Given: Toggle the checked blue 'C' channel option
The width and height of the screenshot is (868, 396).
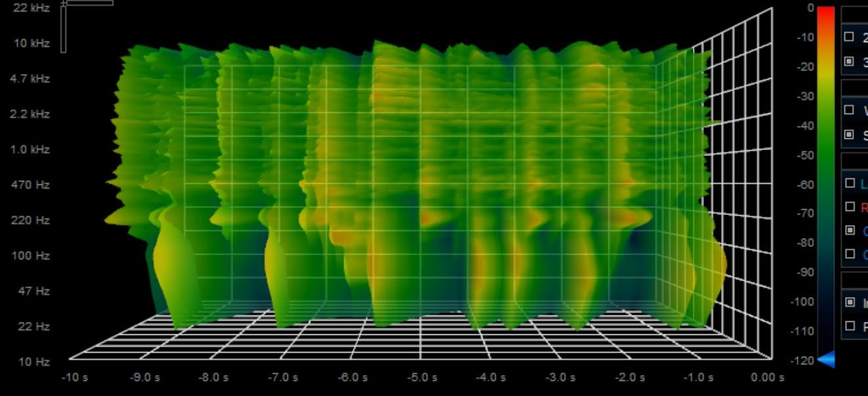Looking at the screenshot, I should pyautogui.click(x=850, y=230).
